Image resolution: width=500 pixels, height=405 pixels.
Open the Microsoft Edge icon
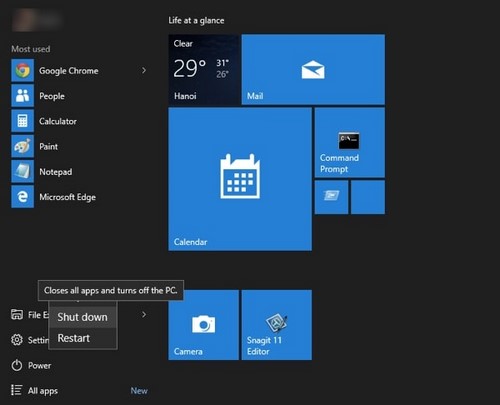(23, 197)
